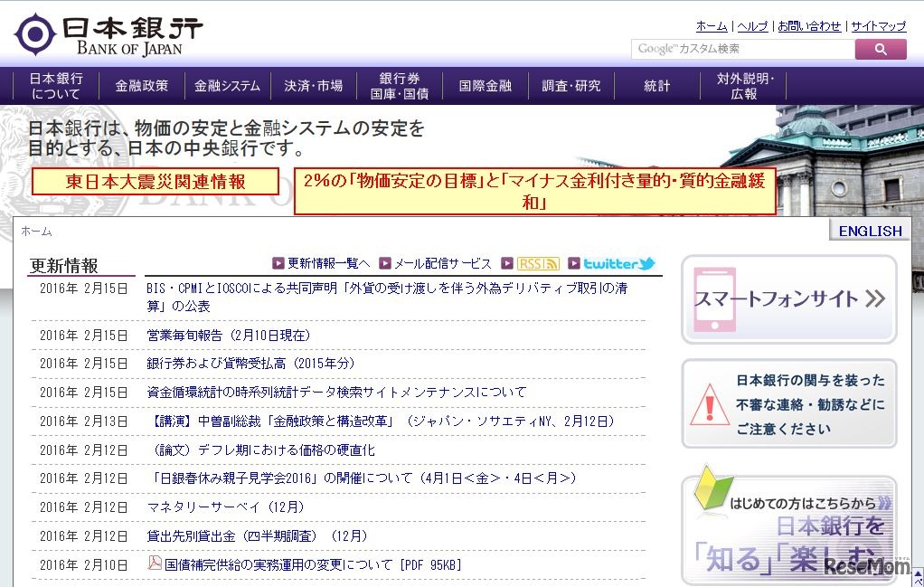
Task: Click the purple search magnifier button
Action: (x=880, y=49)
